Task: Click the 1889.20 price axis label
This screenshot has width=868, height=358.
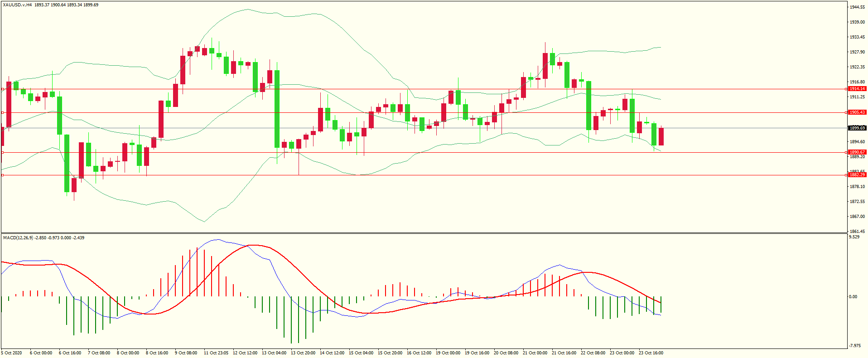Action: point(858,157)
